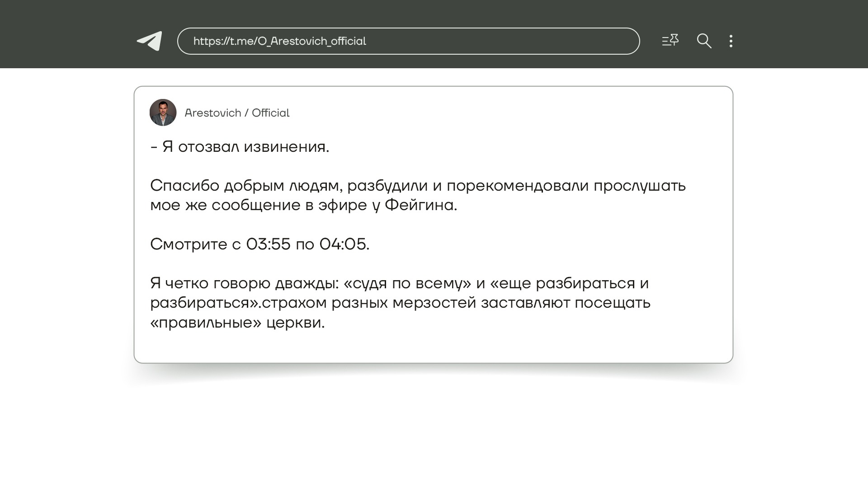The image size is (868, 488).
Task: Click the words "страхом разных мерзостей"
Action: pyautogui.click(x=369, y=303)
